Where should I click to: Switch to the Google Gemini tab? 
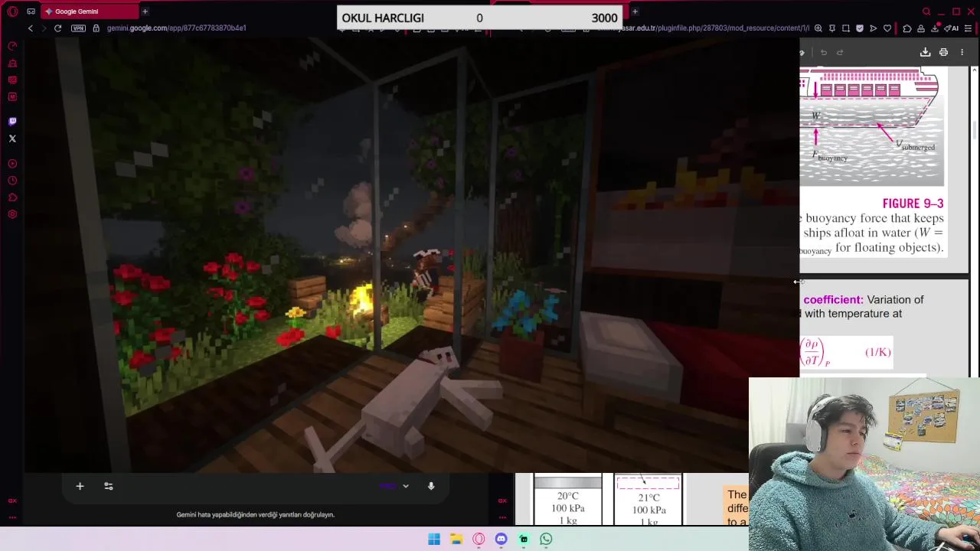[x=88, y=11]
